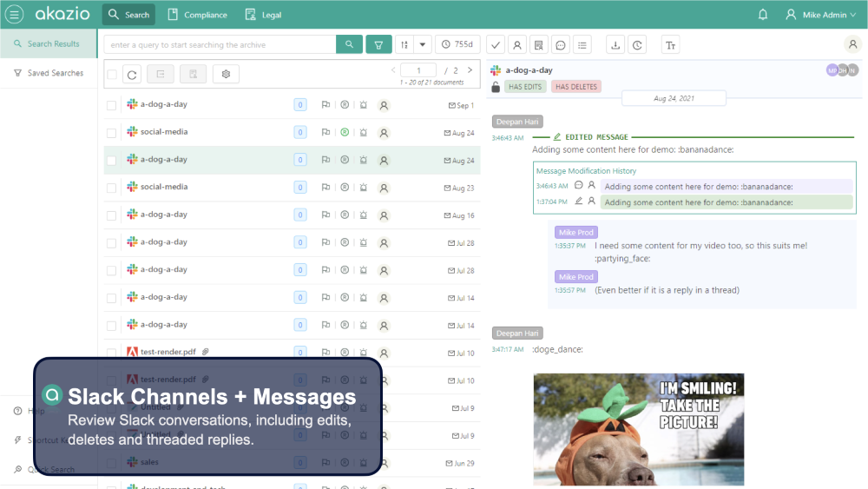Open the sort order control
The height and width of the screenshot is (489, 868).
point(404,45)
